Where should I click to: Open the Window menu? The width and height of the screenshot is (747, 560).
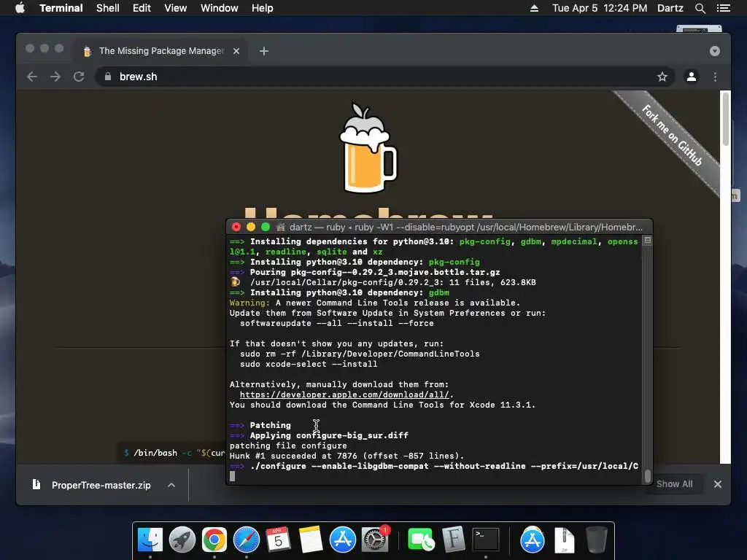219,8
